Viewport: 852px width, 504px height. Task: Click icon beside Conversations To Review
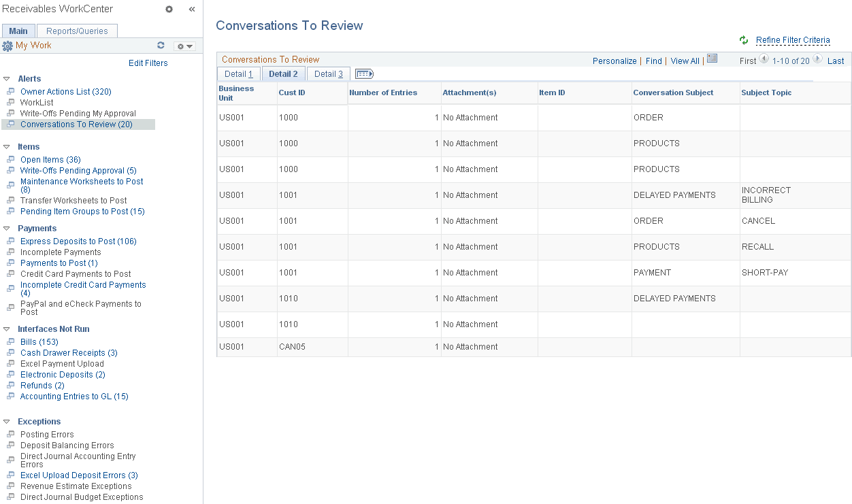point(10,124)
